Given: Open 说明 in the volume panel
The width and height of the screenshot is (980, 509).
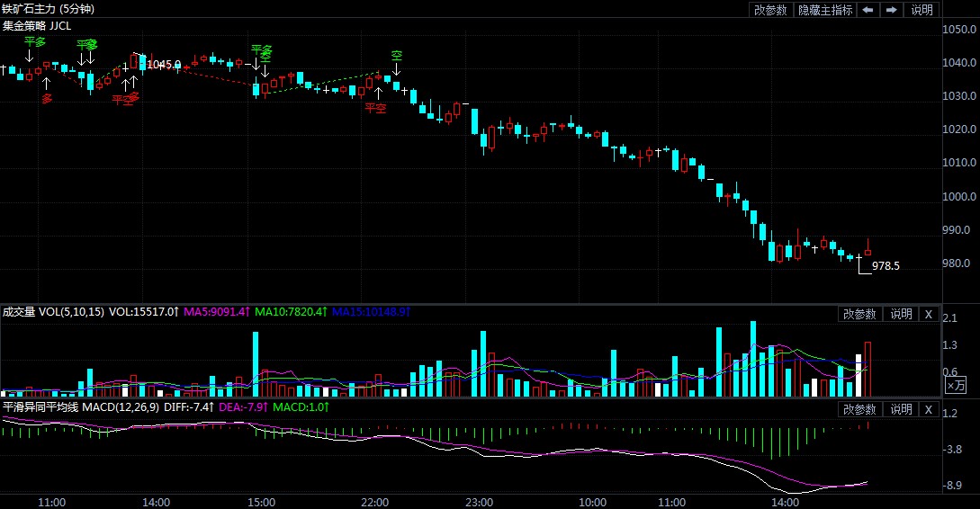Looking at the screenshot, I should (x=901, y=314).
